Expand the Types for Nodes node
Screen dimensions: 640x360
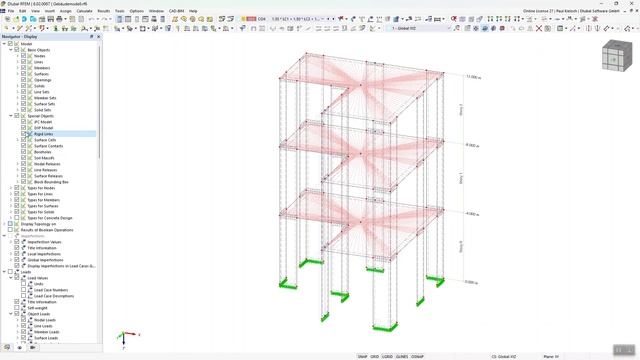(x=11, y=188)
